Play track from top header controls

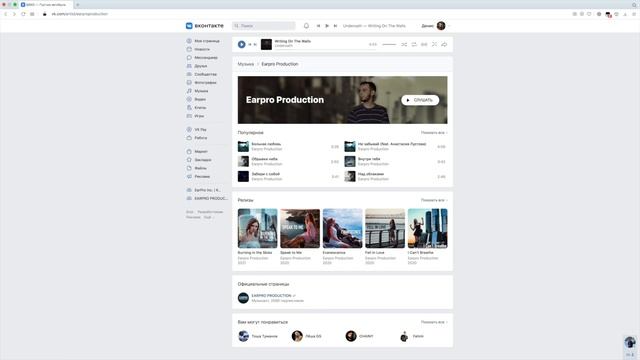(x=327, y=26)
